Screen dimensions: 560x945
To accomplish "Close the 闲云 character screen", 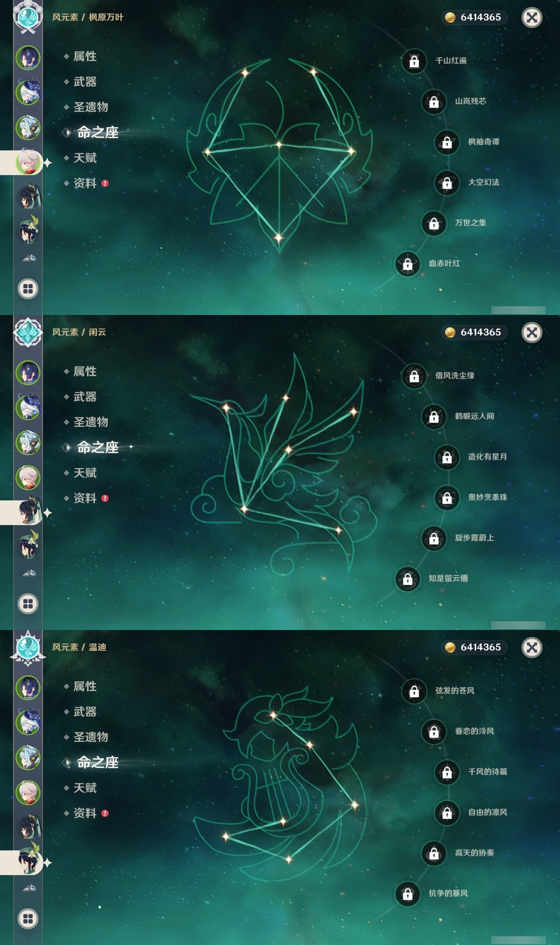I will [532, 332].
